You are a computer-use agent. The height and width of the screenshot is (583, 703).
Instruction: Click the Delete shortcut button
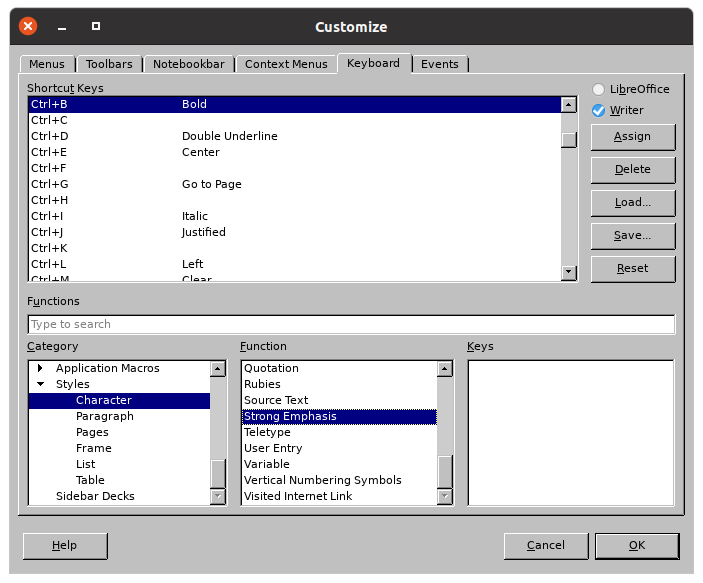coord(633,170)
